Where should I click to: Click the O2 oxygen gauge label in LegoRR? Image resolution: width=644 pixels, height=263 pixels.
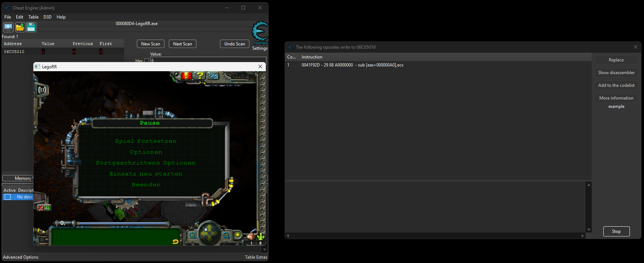(x=63, y=223)
